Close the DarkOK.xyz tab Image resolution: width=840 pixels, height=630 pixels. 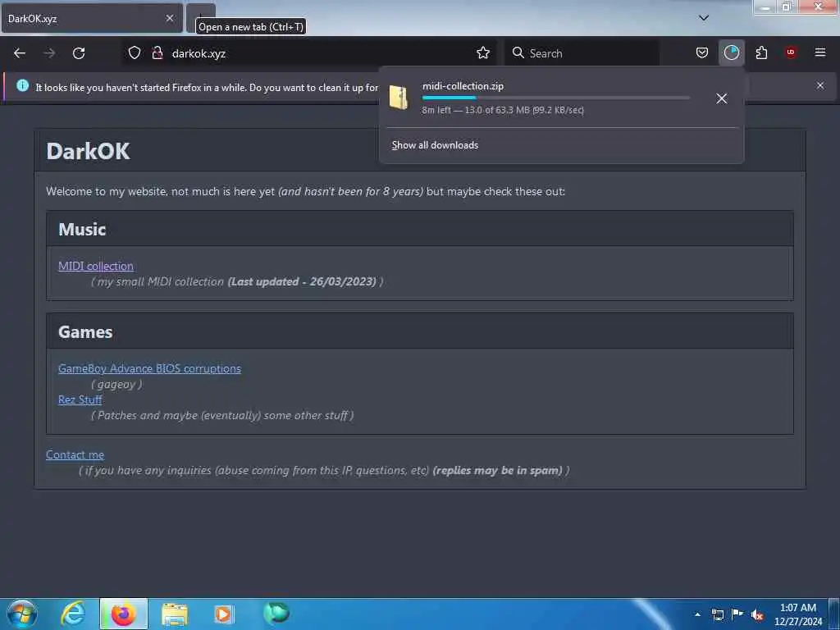point(170,18)
